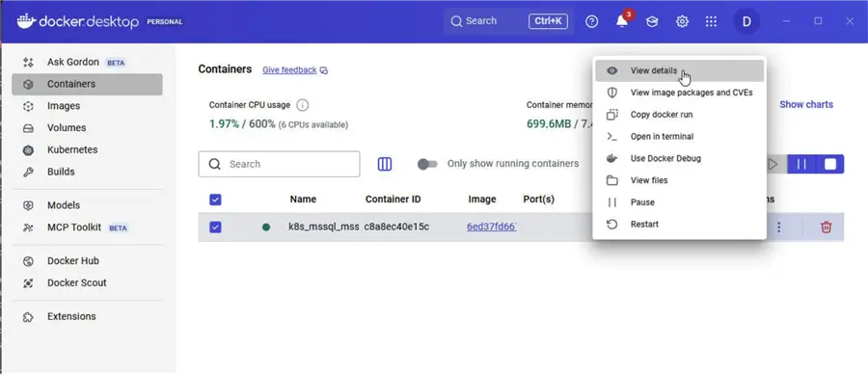The width and height of the screenshot is (868, 374).
Task: Open notifications bell icon
Action: 622,21
